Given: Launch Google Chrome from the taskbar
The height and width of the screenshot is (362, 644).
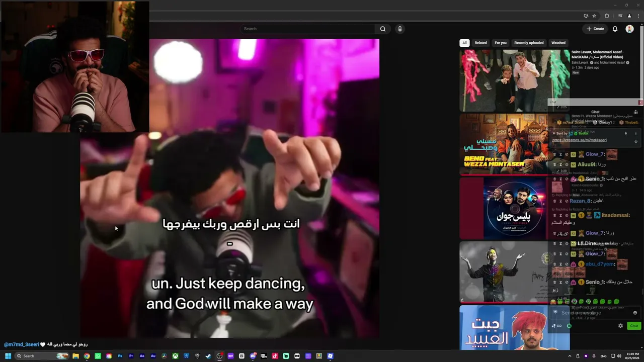Looking at the screenshot, I should coord(87,356).
